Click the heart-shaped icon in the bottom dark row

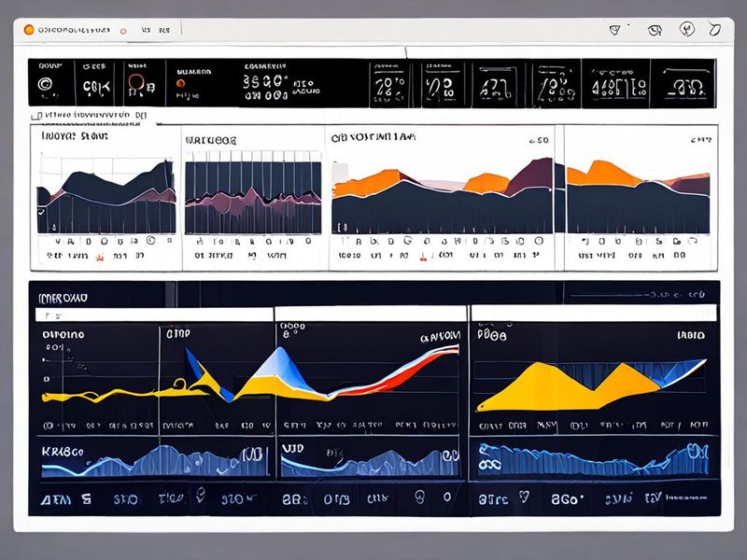524,497
